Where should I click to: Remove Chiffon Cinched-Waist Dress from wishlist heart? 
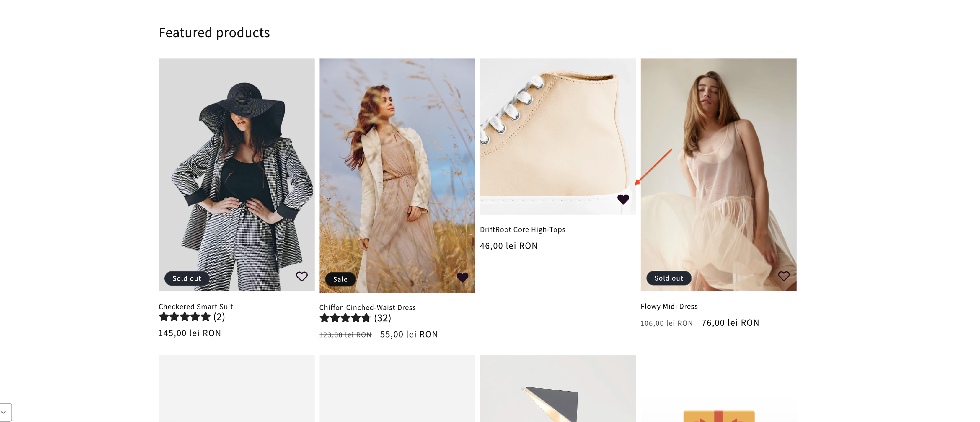[462, 277]
